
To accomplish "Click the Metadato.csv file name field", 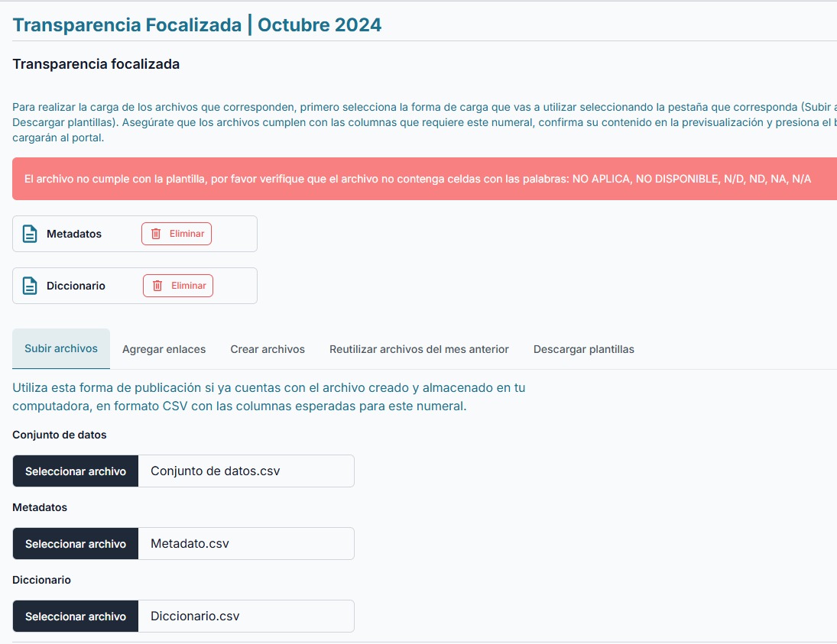I will coord(245,544).
